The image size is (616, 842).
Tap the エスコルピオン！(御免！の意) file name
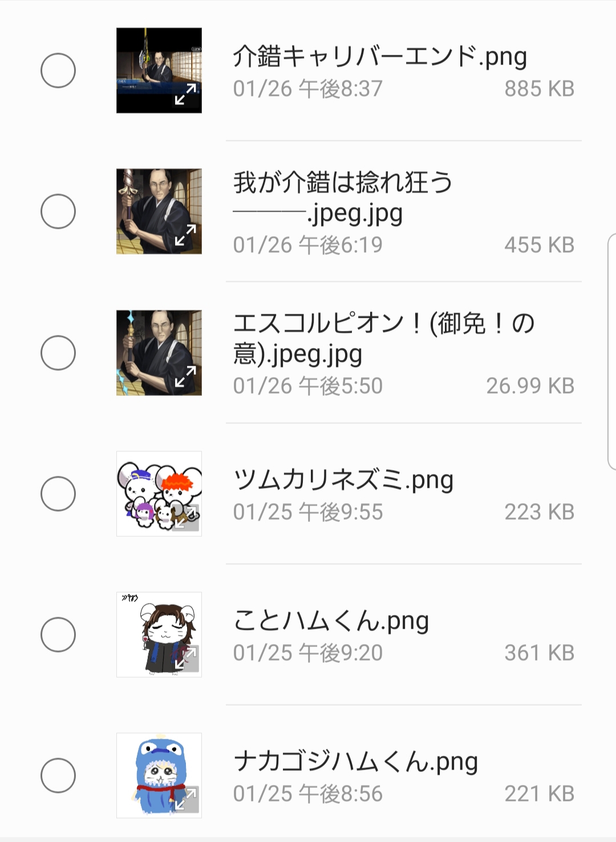[x=383, y=338]
